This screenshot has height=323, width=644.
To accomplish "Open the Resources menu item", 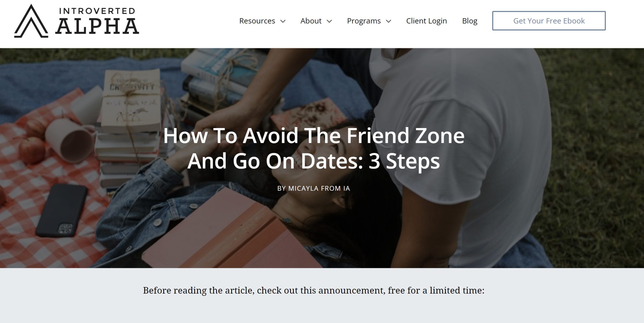I will pyautogui.click(x=257, y=21).
